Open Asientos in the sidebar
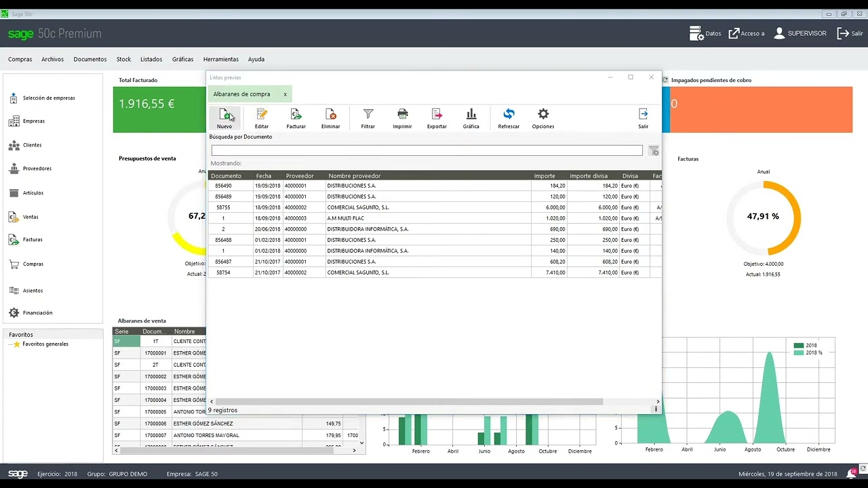 click(x=33, y=291)
